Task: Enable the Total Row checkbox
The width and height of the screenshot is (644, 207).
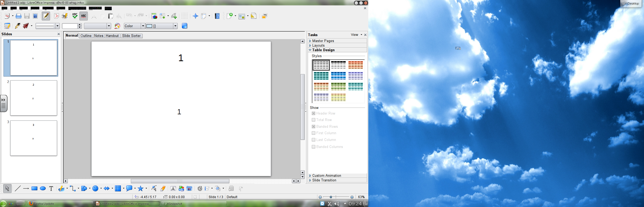Action: [313, 120]
